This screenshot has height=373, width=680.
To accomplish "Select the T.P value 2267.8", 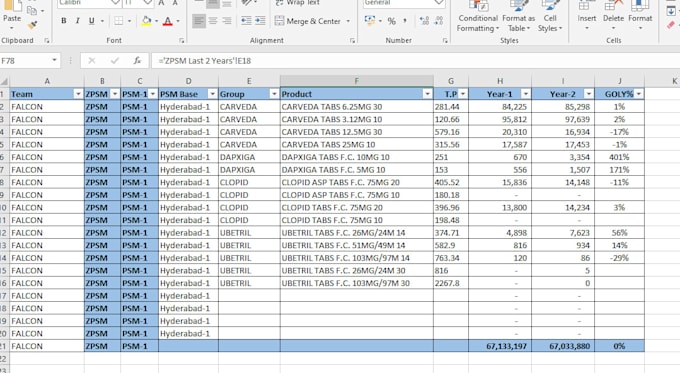I will 451,283.
